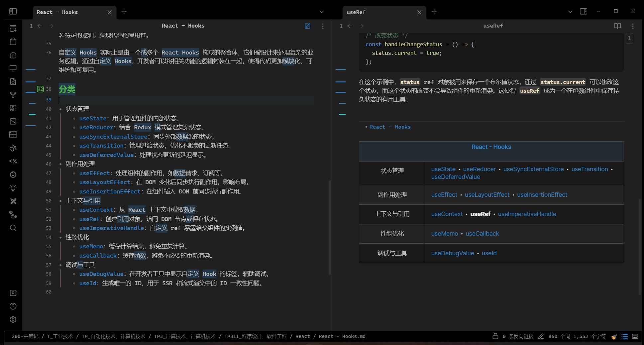
Task: Add new tab in right pane
Action: (x=434, y=12)
